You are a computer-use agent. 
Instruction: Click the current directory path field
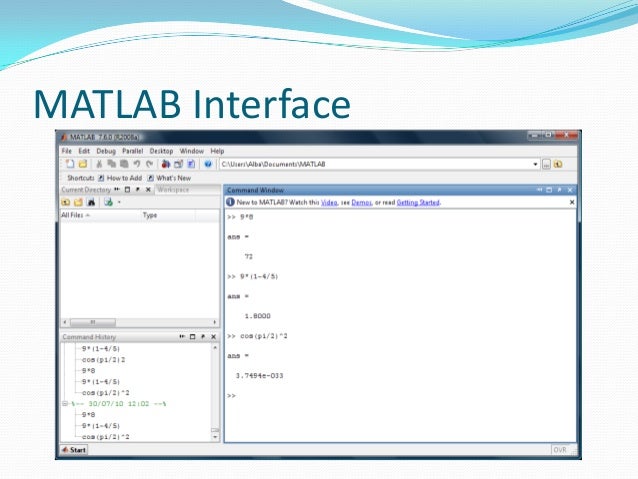pos(375,164)
